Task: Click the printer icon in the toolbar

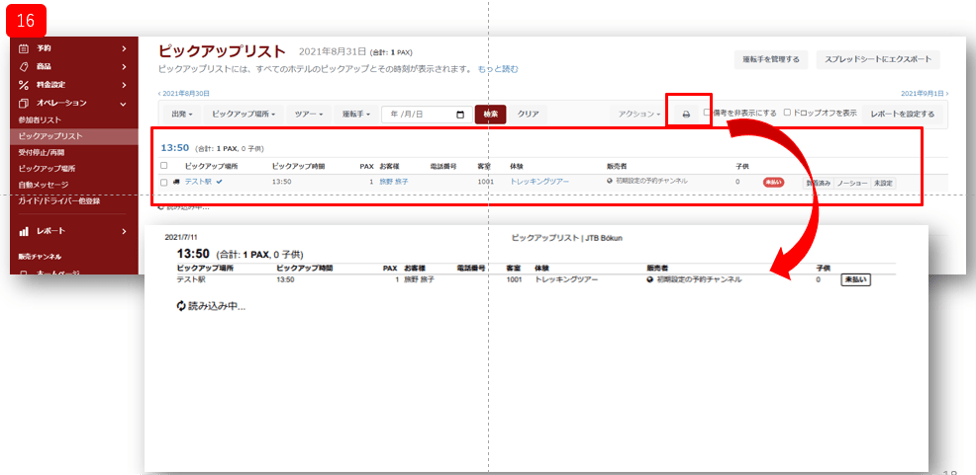Action: tap(686, 114)
